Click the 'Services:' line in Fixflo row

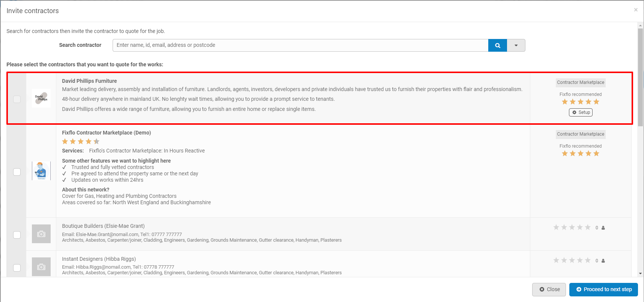click(x=133, y=151)
